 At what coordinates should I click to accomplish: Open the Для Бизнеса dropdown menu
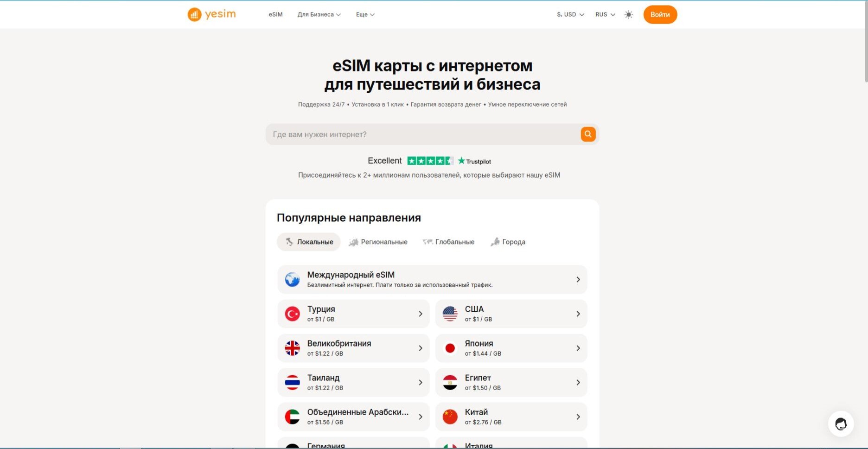pos(319,14)
